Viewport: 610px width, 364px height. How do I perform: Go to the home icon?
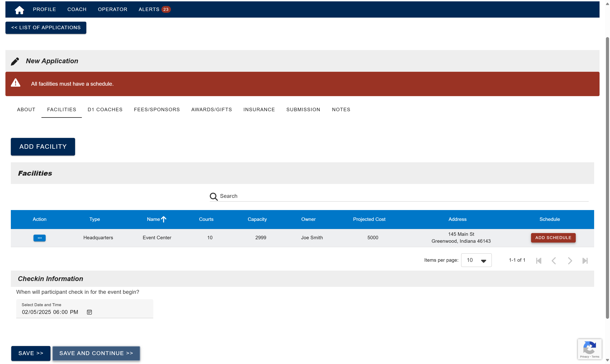click(19, 10)
